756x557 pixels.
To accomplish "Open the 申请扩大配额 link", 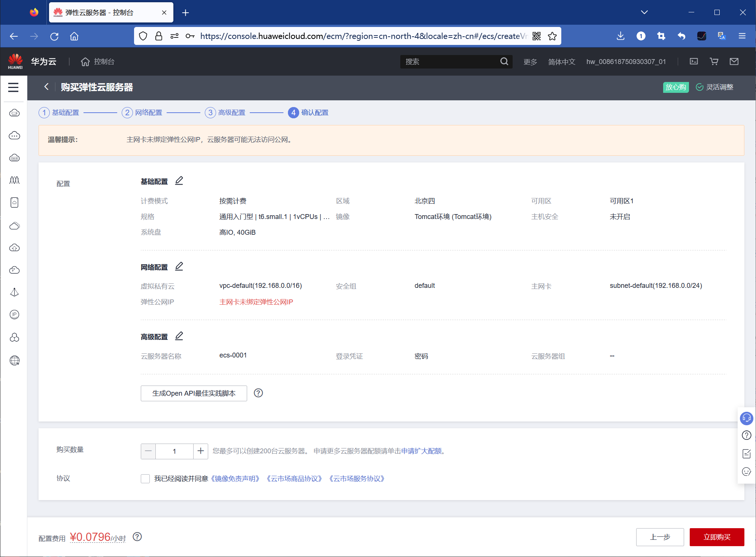I will click(x=421, y=451).
